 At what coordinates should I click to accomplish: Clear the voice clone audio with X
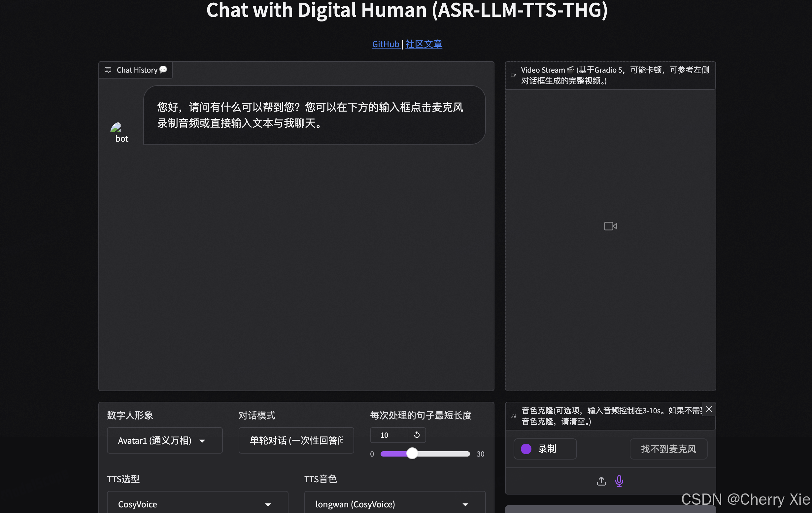click(x=709, y=409)
